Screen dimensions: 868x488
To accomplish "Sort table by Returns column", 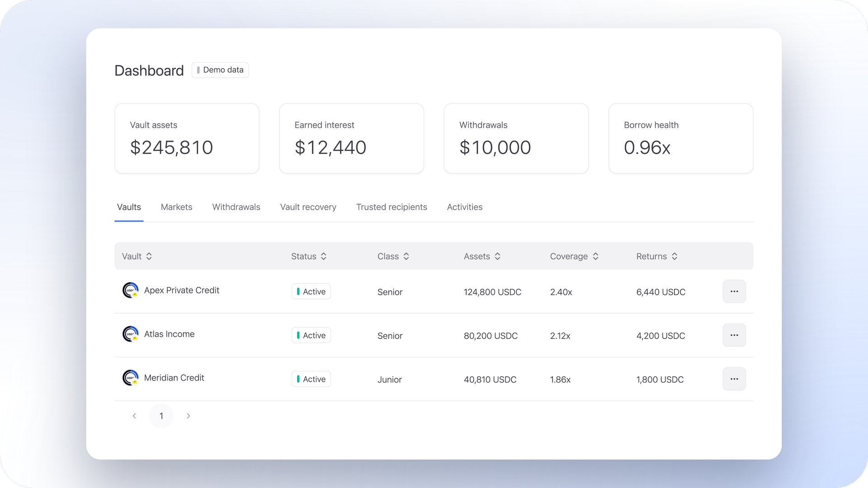I will click(657, 256).
